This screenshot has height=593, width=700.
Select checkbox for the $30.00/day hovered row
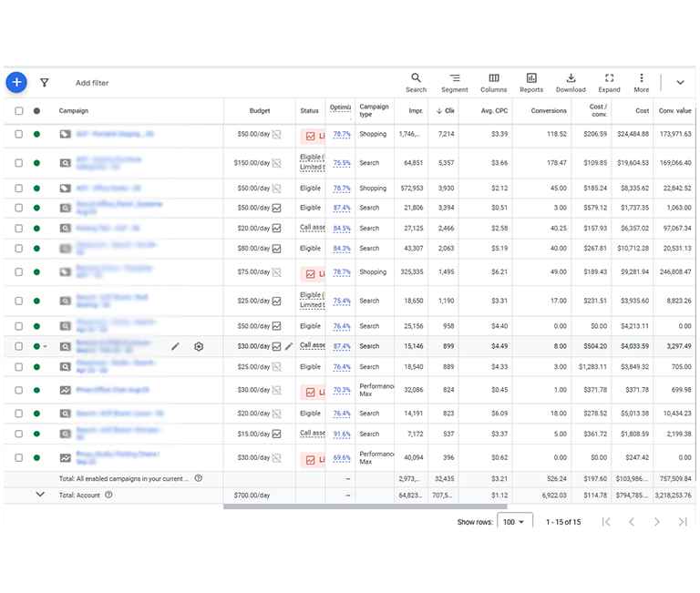point(19,346)
